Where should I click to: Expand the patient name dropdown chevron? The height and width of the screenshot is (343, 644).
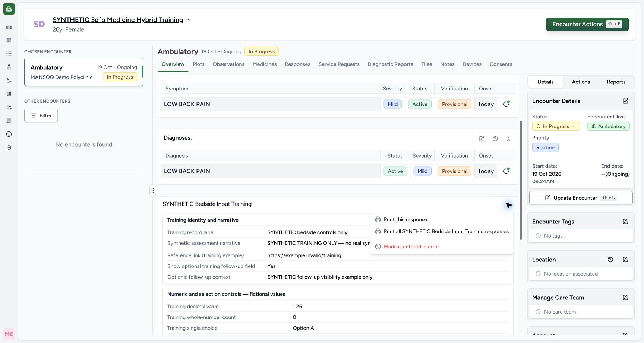pyautogui.click(x=189, y=20)
